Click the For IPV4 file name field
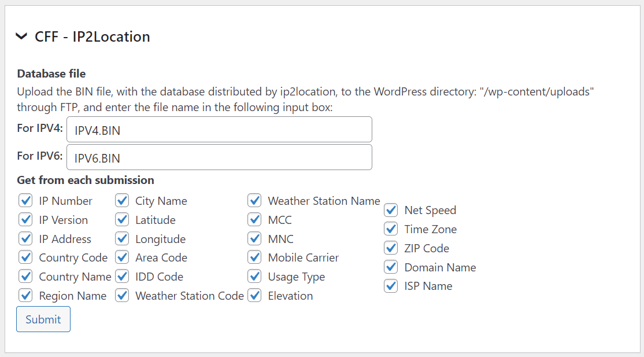644x357 pixels. click(x=219, y=130)
